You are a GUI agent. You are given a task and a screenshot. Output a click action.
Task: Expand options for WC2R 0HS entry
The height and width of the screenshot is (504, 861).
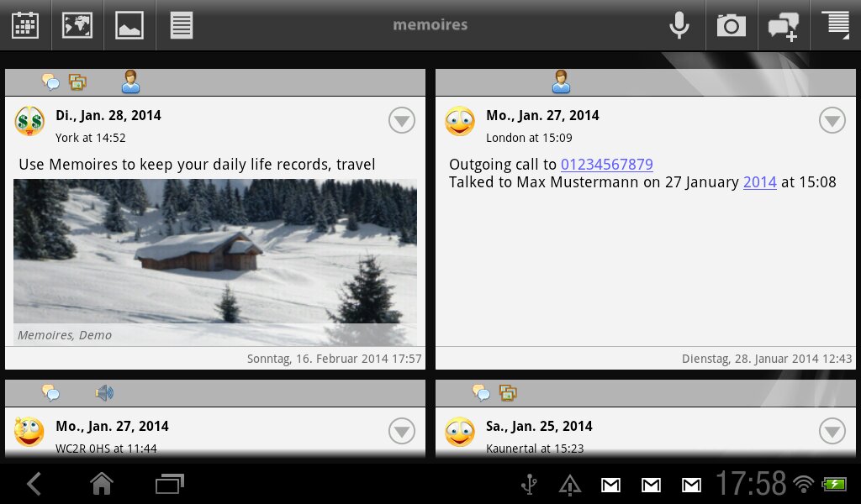(x=402, y=432)
